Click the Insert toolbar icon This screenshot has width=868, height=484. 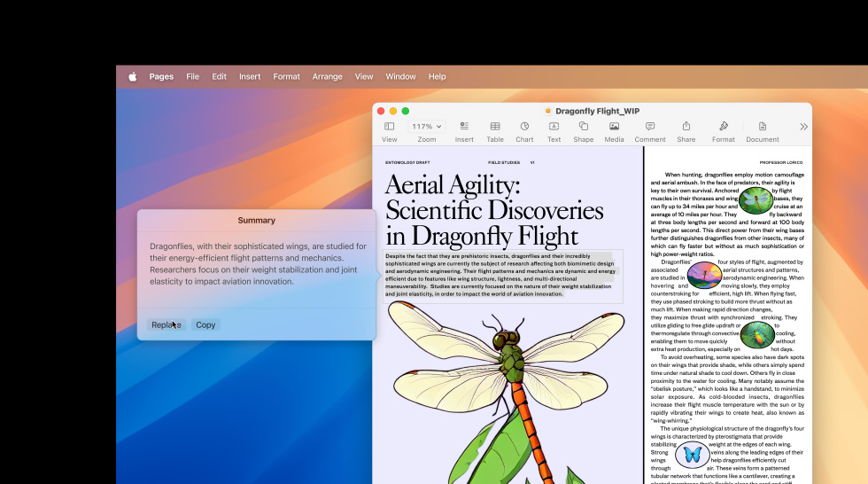(x=464, y=127)
